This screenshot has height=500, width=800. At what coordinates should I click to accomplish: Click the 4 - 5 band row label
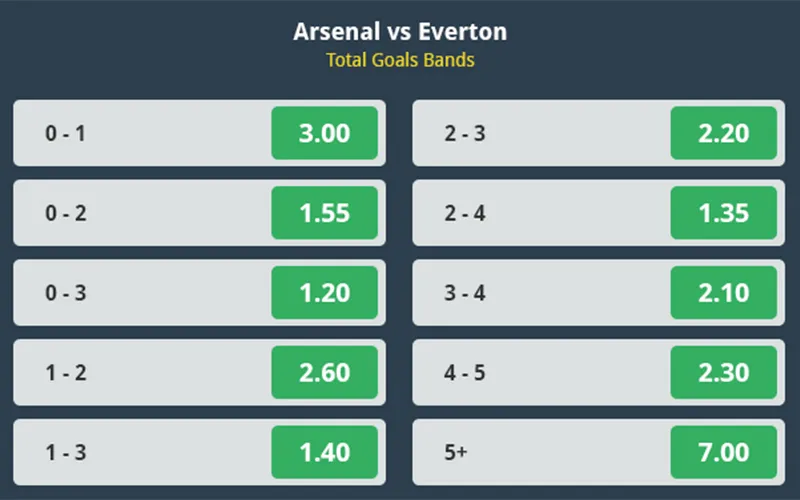tap(465, 373)
